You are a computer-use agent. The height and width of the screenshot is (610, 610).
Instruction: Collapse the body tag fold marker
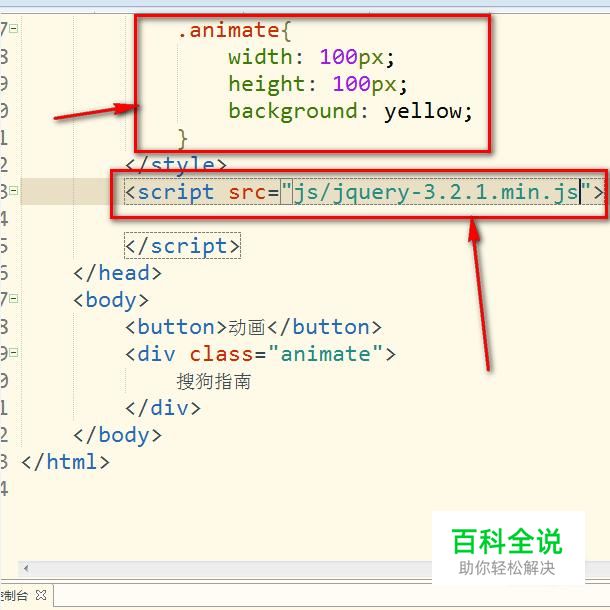click(14, 299)
